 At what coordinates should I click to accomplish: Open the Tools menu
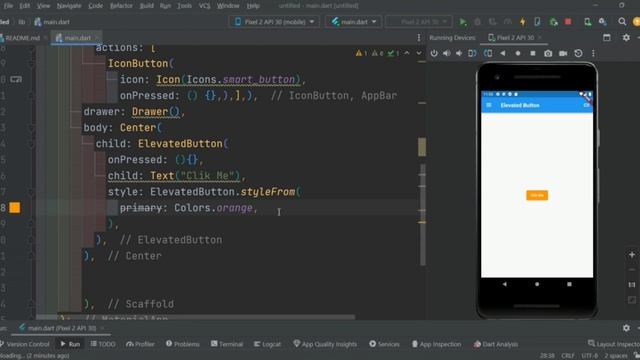coord(184,6)
